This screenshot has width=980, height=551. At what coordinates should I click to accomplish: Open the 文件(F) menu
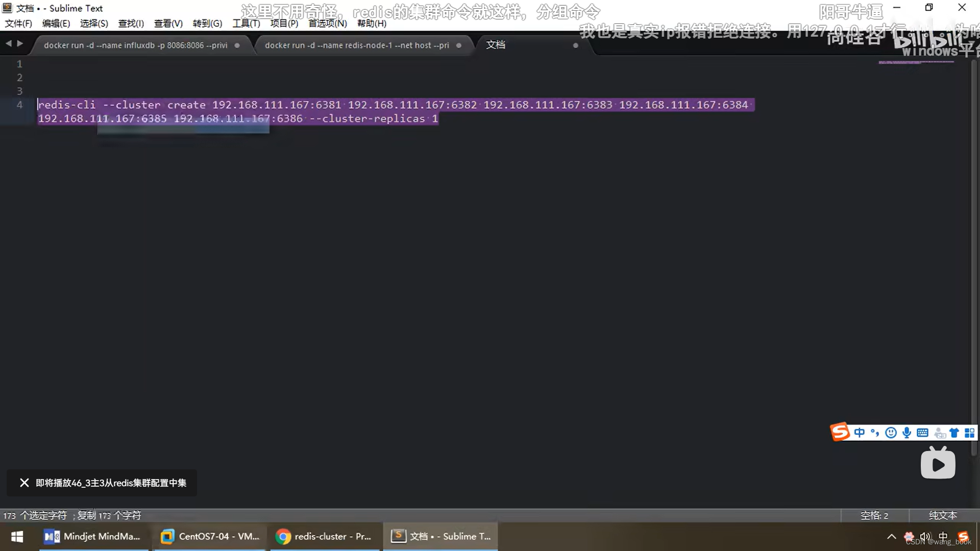point(18,23)
